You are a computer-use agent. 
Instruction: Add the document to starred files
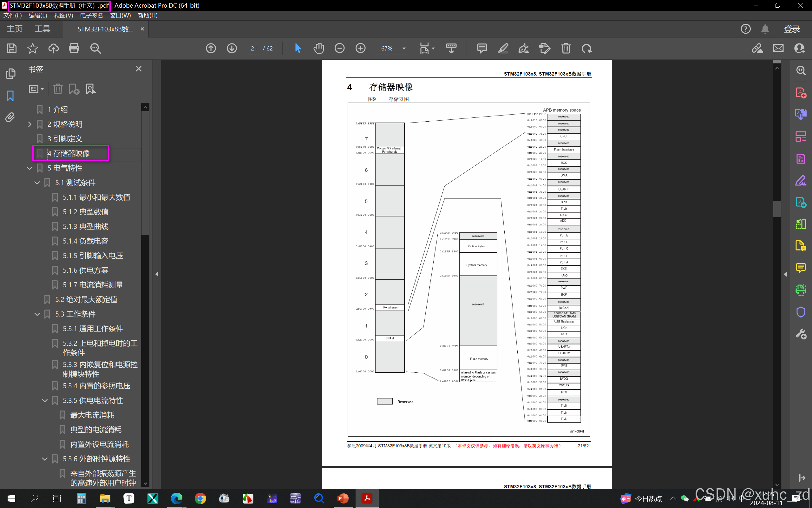pyautogui.click(x=33, y=48)
